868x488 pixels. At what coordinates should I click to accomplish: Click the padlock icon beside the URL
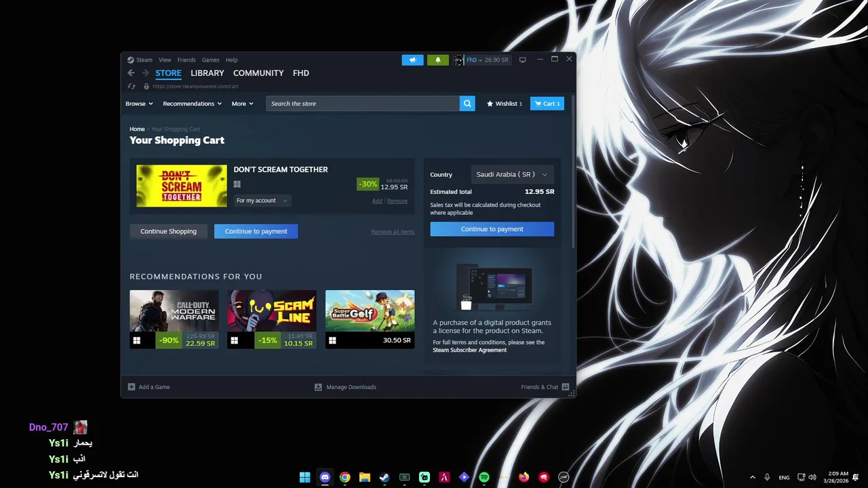[x=146, y=87]
